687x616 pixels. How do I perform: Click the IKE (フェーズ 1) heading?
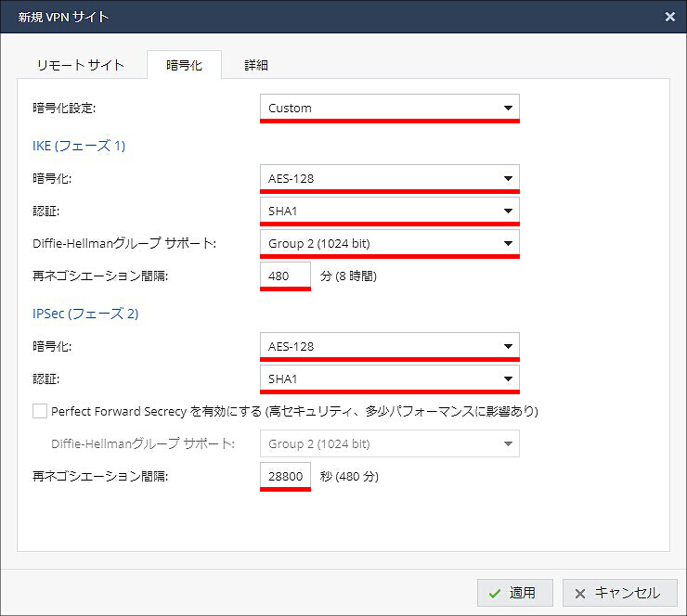click(x=79, y=146)
